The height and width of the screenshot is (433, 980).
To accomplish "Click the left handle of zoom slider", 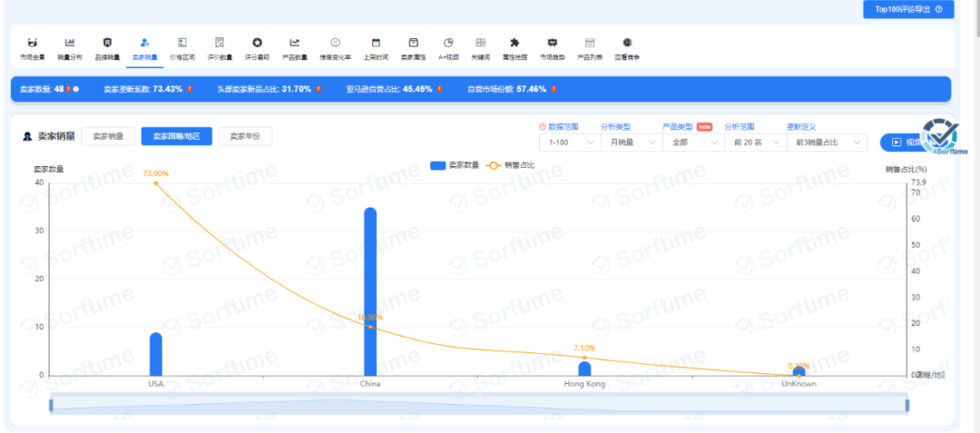I will tap(51, 406).
